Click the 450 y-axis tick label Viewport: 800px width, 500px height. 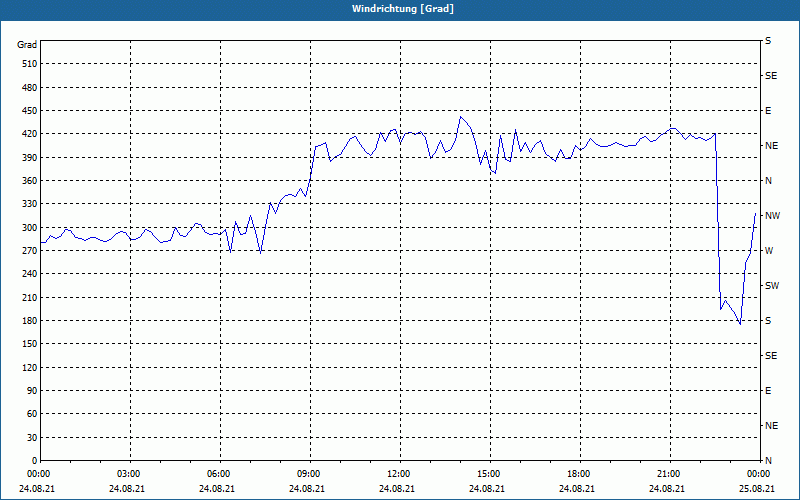[30, 111]
